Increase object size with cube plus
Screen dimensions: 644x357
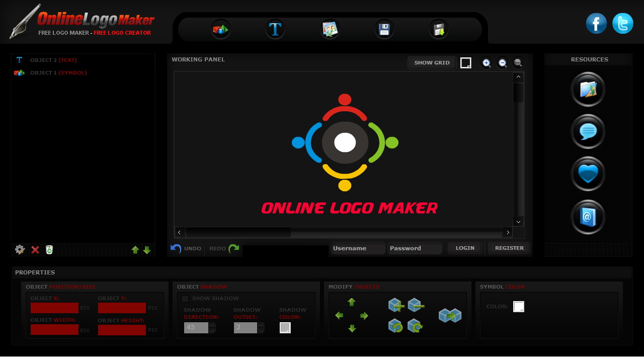[x=396, y=305]
